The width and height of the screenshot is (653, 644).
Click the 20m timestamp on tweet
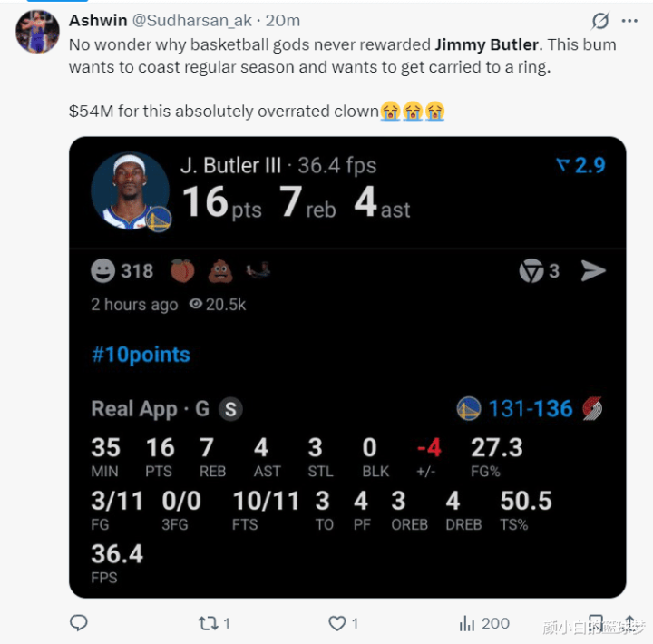point(283,21)
